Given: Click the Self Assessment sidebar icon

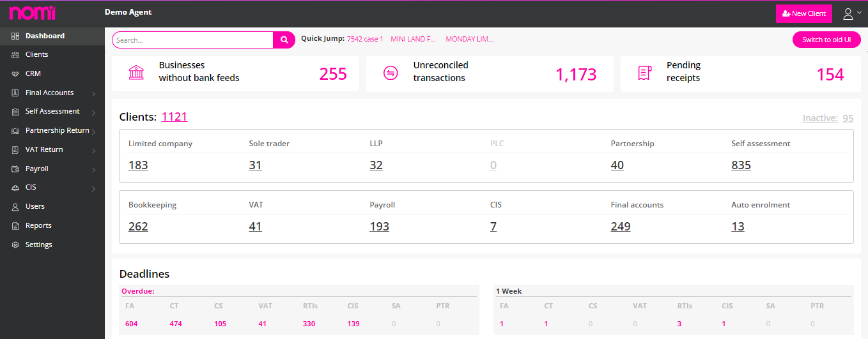Looking at the screenshot, I should click(15, 112).
